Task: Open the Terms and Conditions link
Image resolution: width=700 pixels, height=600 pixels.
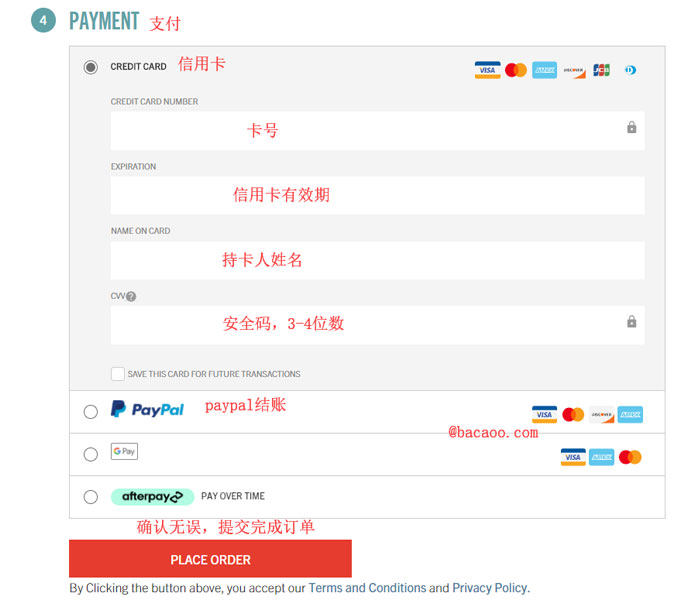Action: click(367, 588)
